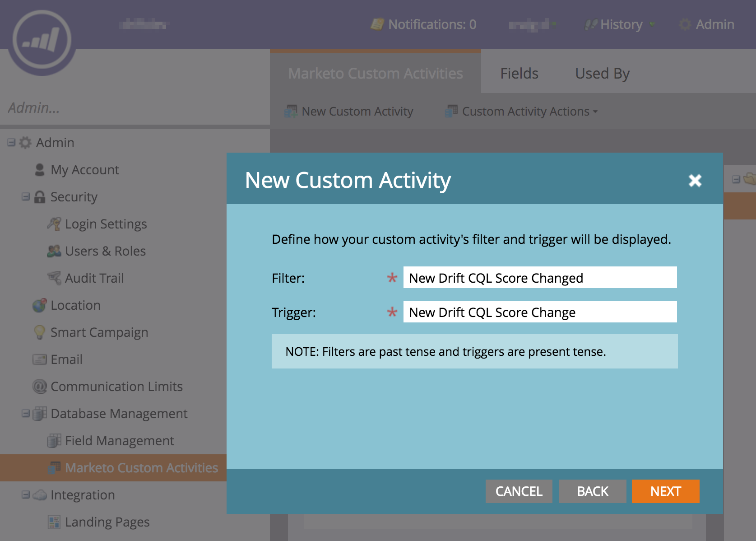Click the Notifications notepad icon
The image size is (756, 541).
pos(377,24)
